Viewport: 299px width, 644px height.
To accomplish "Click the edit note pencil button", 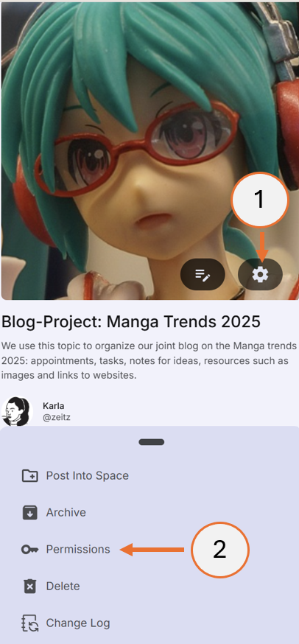I will tap(203, 274).
